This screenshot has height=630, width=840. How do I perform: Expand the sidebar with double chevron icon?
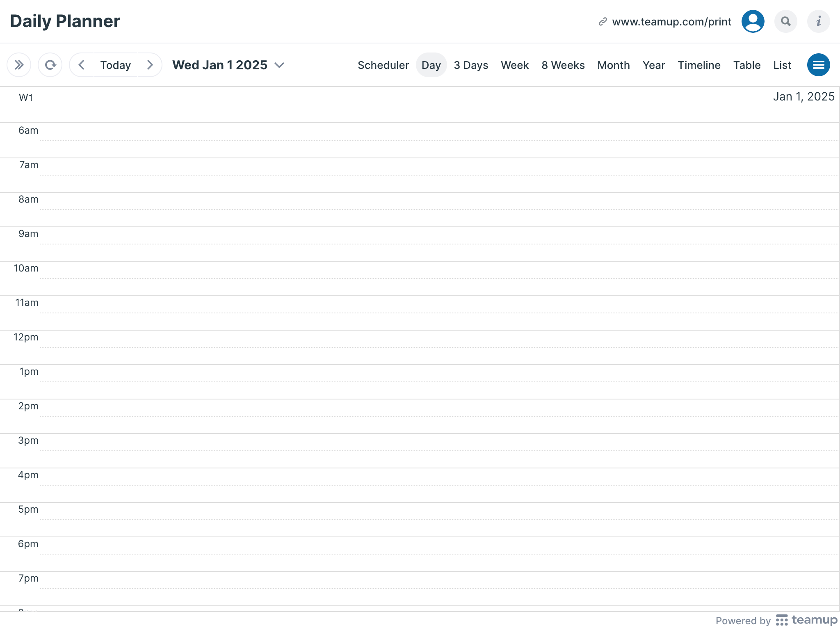point(19,65)
